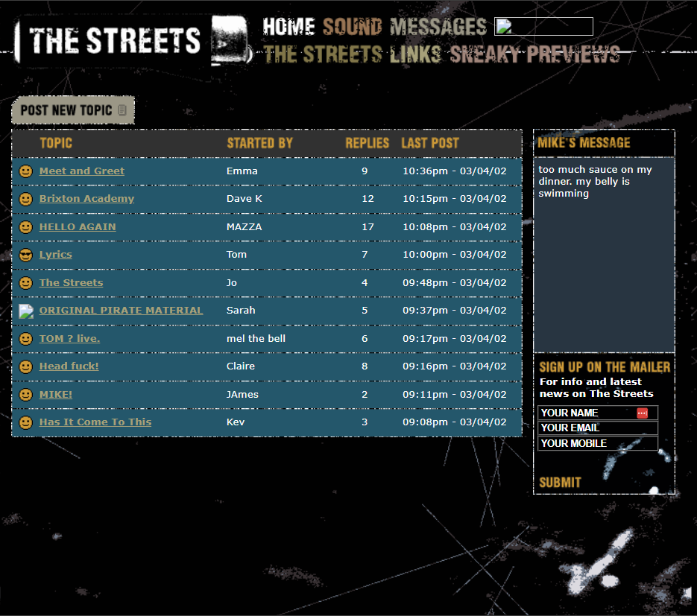This screenshot has width=697, height=616.
Task: Click the sunglasses smiley beside Lyrics
Action: (26, 255)
